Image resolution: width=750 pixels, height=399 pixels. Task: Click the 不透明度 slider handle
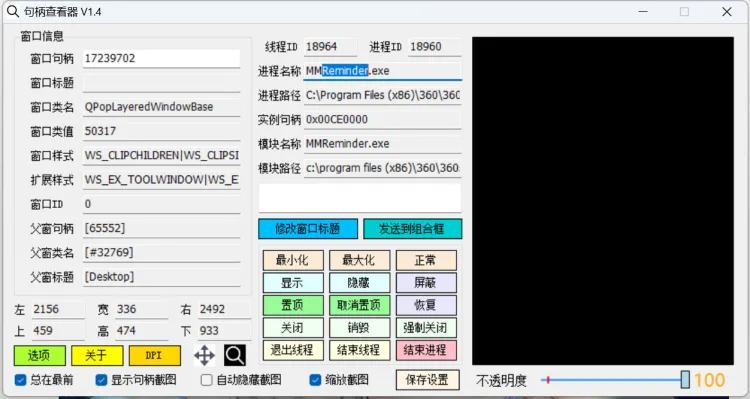pyautogui.click(x=685, y=380)
